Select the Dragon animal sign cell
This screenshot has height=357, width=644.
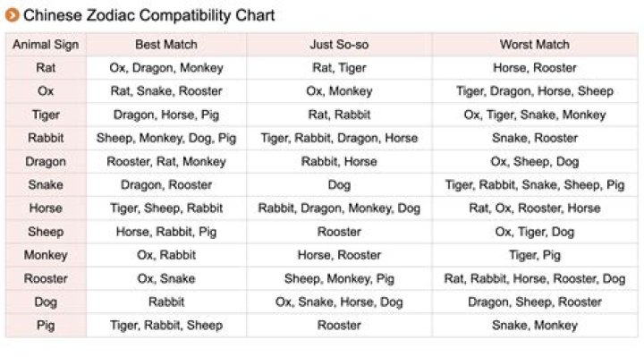pos(46,161)
